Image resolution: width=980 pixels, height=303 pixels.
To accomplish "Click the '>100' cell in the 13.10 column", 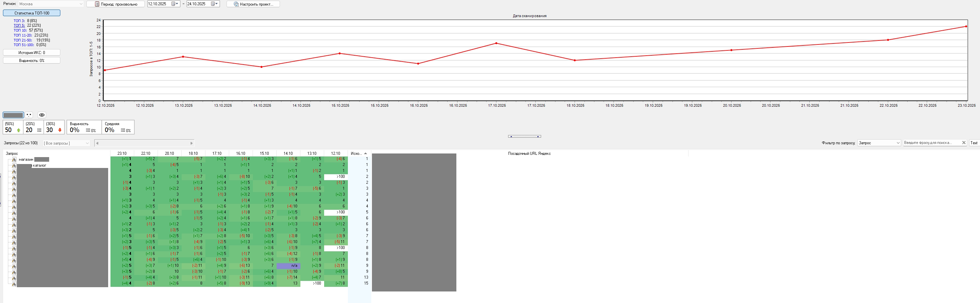I will 312,283.
